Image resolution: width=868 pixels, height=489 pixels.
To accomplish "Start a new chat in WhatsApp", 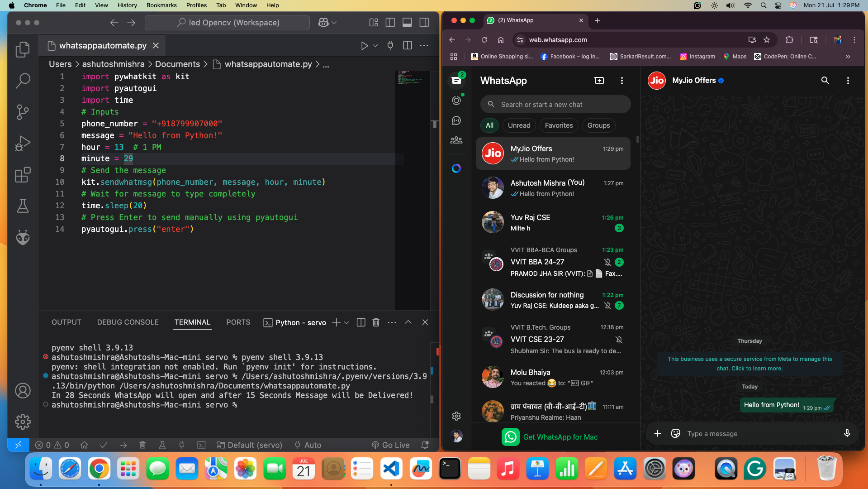I will (x=599, y=81).
